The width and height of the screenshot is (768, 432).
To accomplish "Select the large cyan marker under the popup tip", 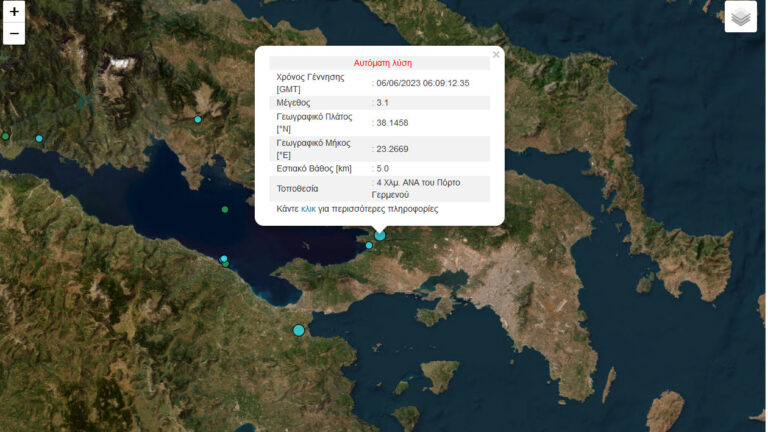I will click(x=380, y=235).
